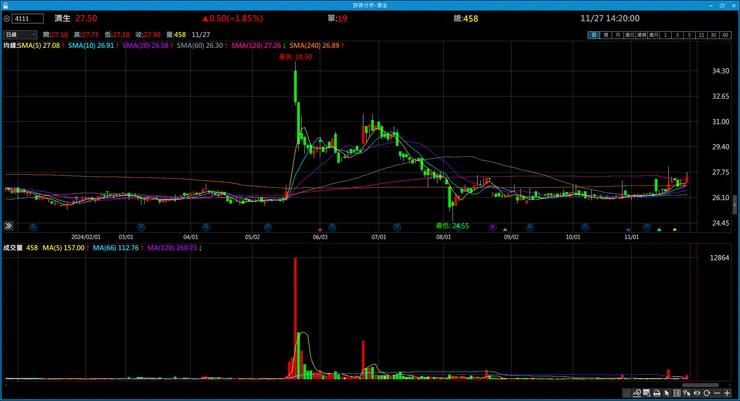Expand the panel with the double-chevron button
This screenshot has width=740, height=401.
8,226
